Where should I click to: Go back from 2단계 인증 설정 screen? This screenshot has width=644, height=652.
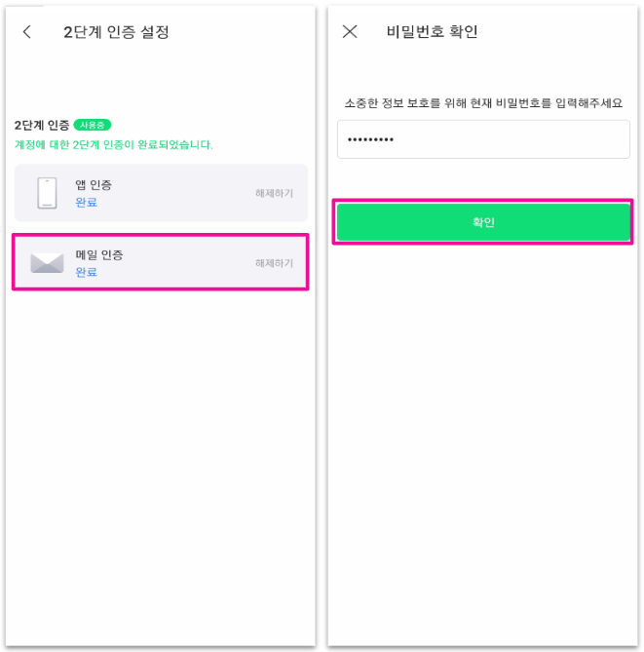point(26,32)
